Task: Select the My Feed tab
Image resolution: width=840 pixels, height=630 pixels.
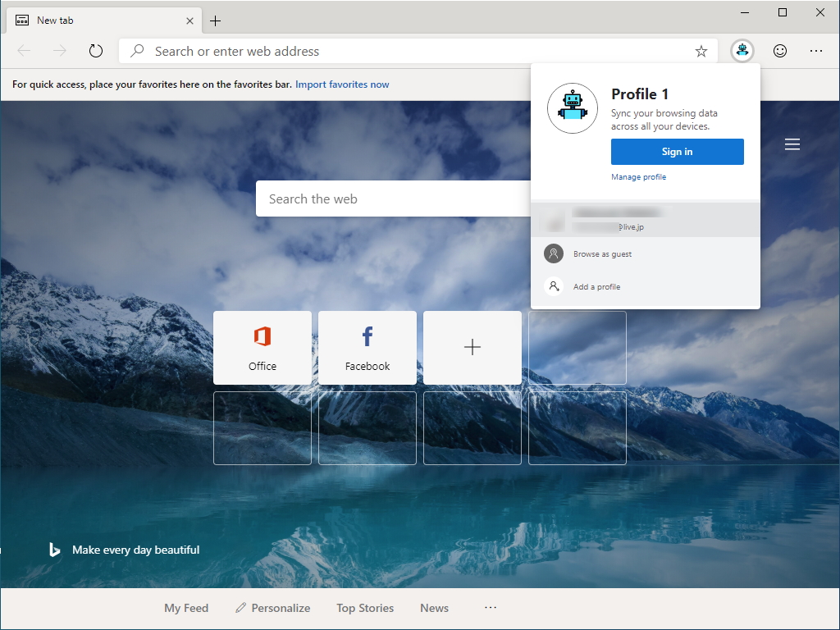Action: tap(186, 608)
